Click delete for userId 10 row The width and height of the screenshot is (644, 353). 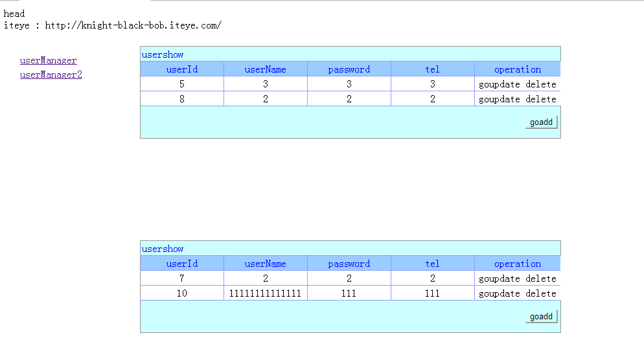[541, 293]
